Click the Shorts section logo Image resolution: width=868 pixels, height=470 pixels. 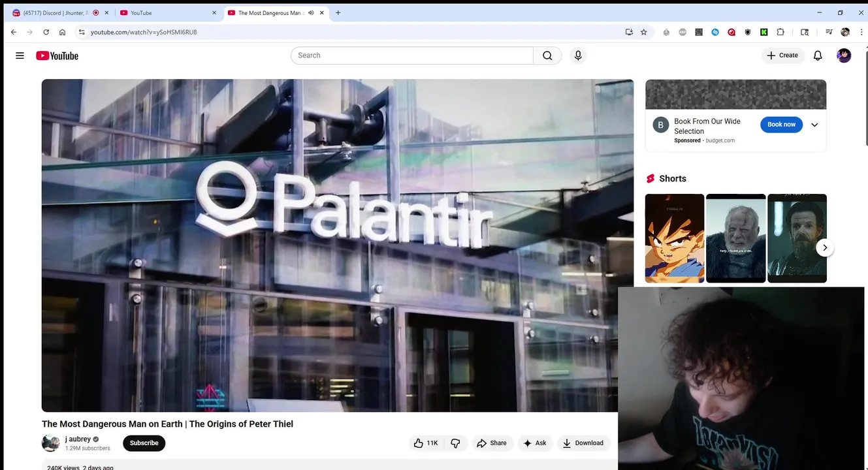point(651,179)
